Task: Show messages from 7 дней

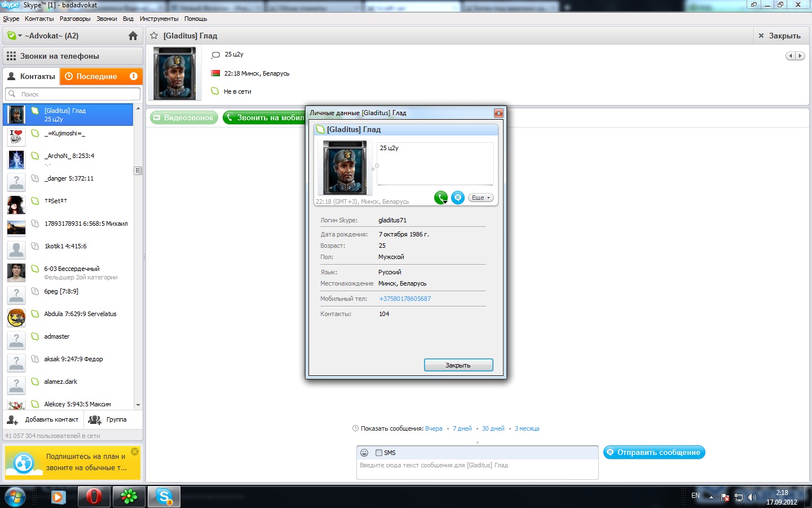Action: [x=462, y=428]
